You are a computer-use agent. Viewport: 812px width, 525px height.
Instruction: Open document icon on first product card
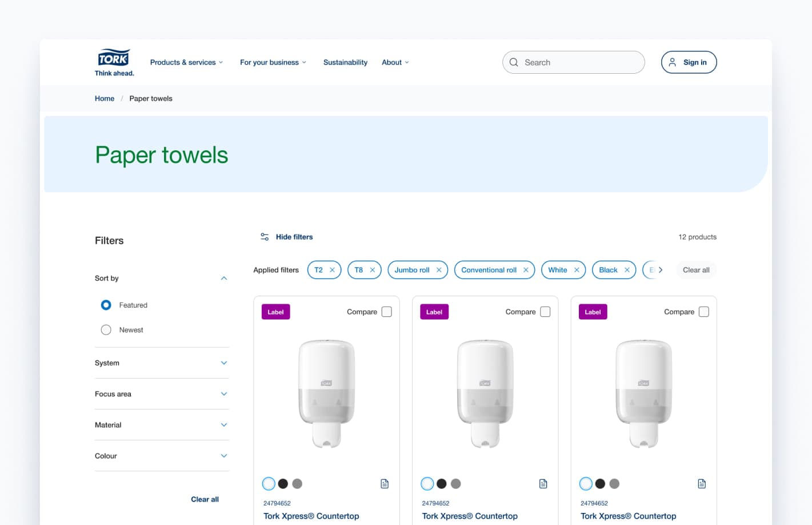[385, 484]
